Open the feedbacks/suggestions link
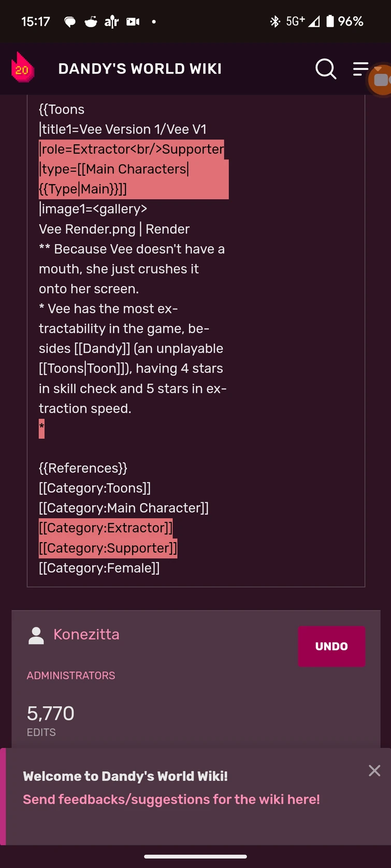This screenshot has width=391, height=868. 171,799
